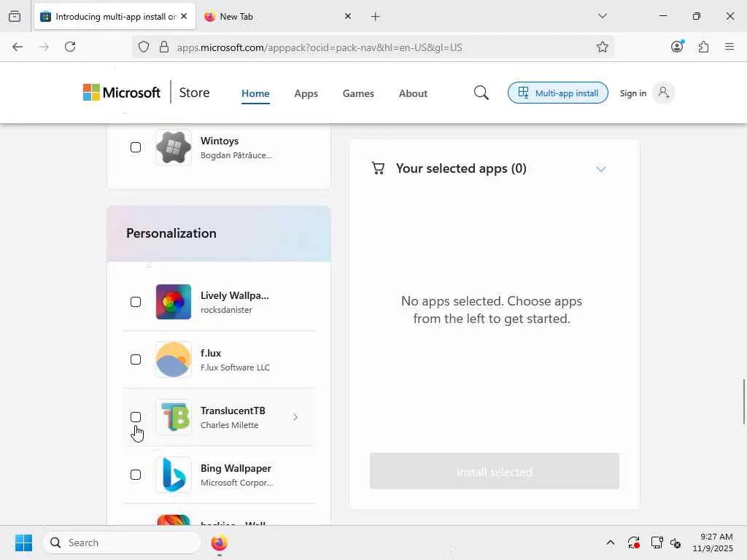Tick the f.lux checkbox
The width and height of the screenshot is (747, 560).
tap(136, 359)
